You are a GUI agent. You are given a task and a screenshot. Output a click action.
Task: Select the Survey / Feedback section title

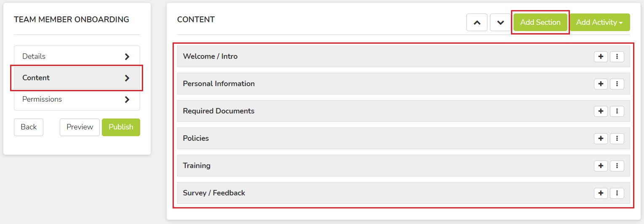pos(214,193)
